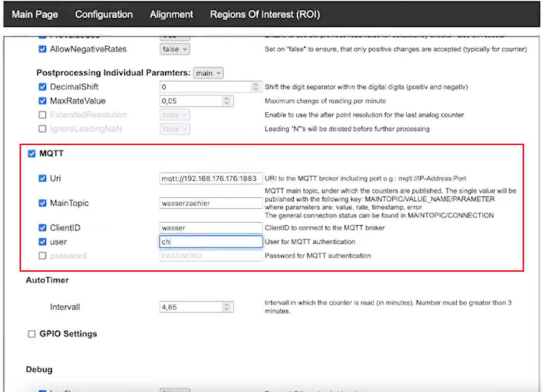Image resolution: width=542 pixels, height=392 pixels.
Task: Open the Alignment menu
Action: pos(171,15)
